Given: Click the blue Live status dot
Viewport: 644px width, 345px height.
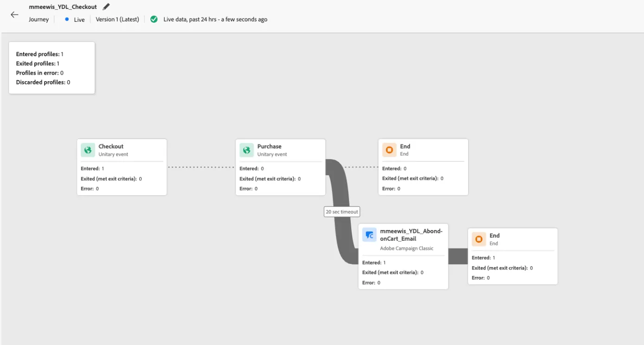Looking at the screenshot, I should pyautogui.click(x=67, y=19).
